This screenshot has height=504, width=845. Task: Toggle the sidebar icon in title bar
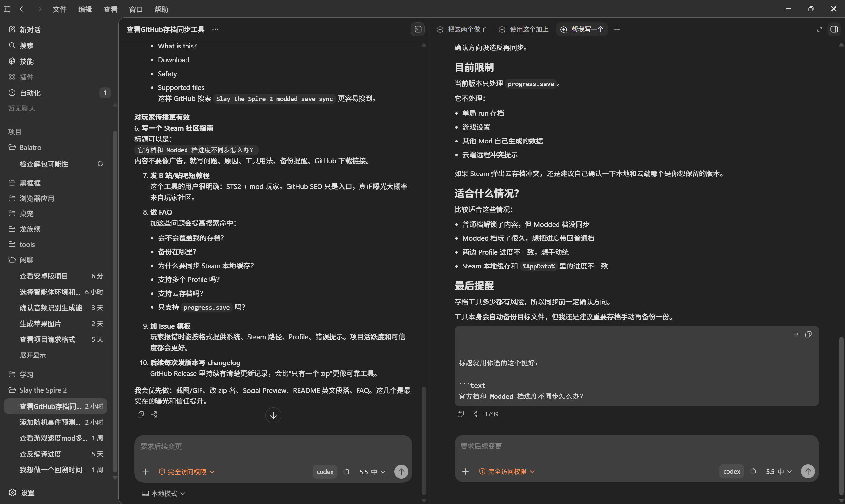(x=7, y=9)
